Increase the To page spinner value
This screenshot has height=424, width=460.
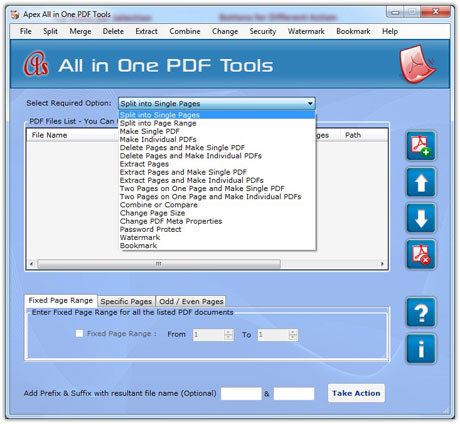tap(293, 332)
